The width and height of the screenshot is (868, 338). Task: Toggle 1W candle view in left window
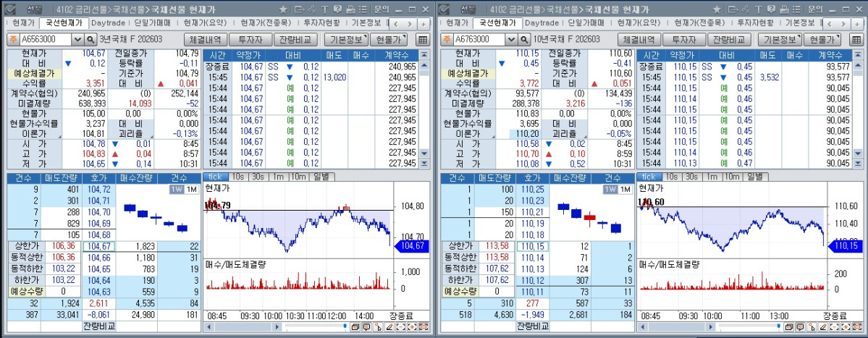coord(177,189)
